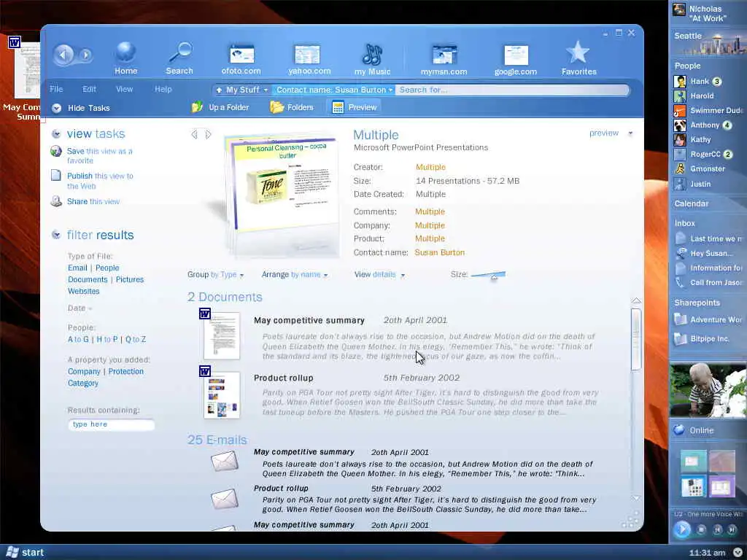The width and height of the screenshot is (747, 560).
Task: Open the preview options dropdown
Action: pos(630,133)
